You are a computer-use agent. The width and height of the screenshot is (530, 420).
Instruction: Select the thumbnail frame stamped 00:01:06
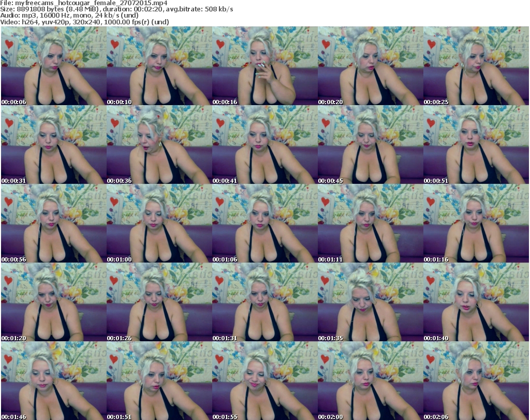[264, 224]
